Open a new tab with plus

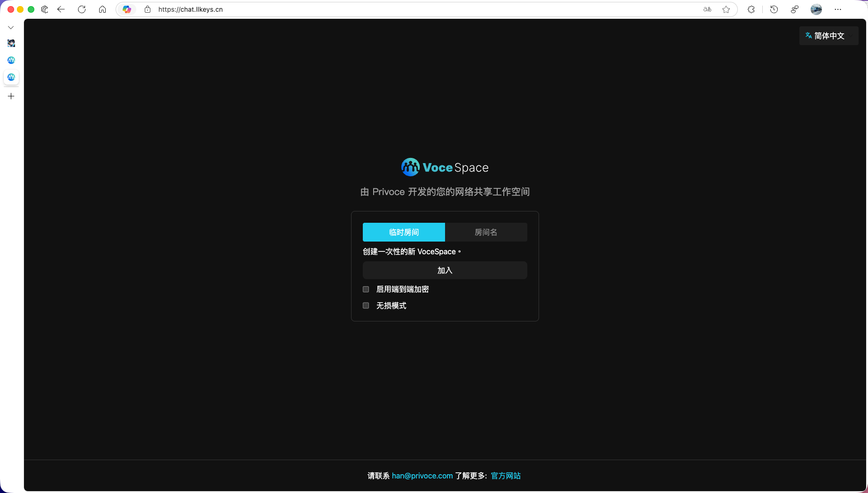(11, 96)
